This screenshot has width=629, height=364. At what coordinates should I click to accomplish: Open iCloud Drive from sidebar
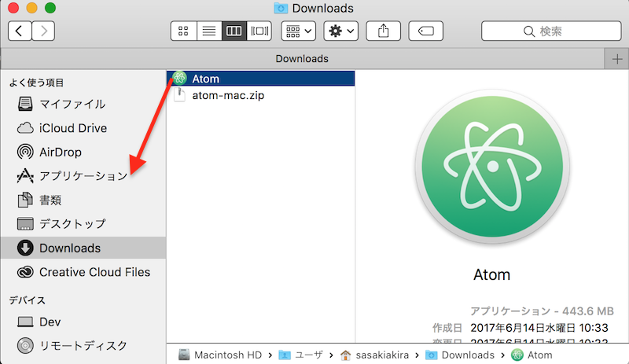coord(73,128)
